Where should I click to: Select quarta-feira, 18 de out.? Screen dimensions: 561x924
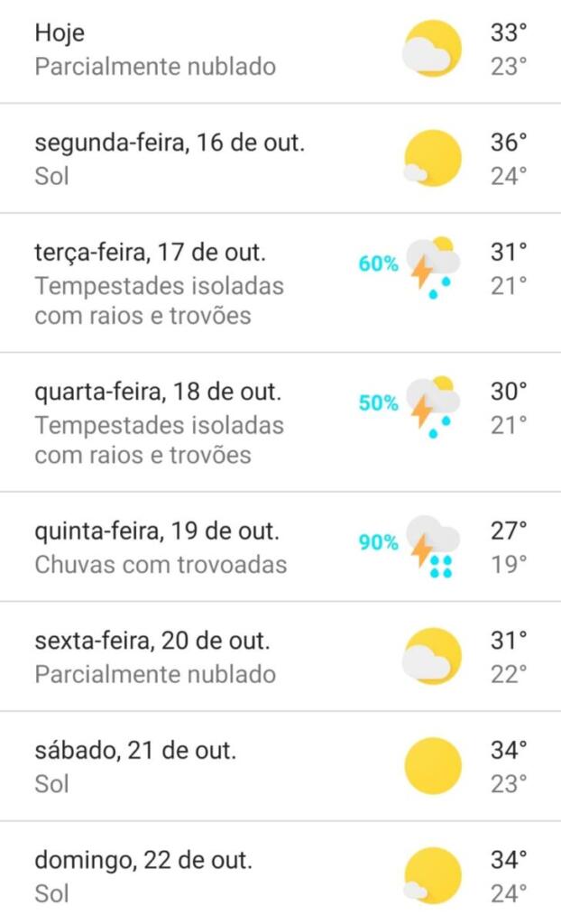[159, 393]
